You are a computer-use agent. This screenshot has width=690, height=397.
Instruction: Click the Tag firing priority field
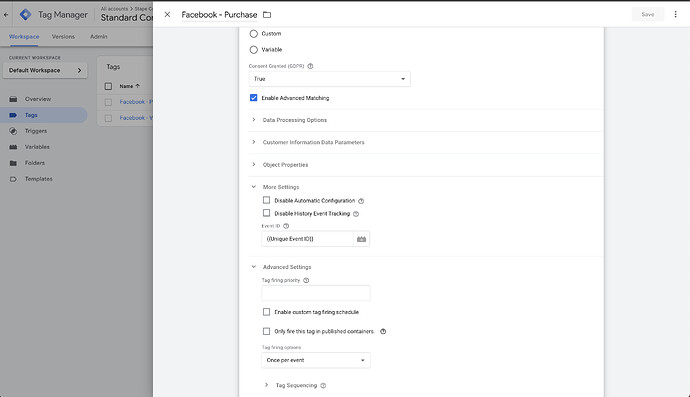(x=316, y=293)
